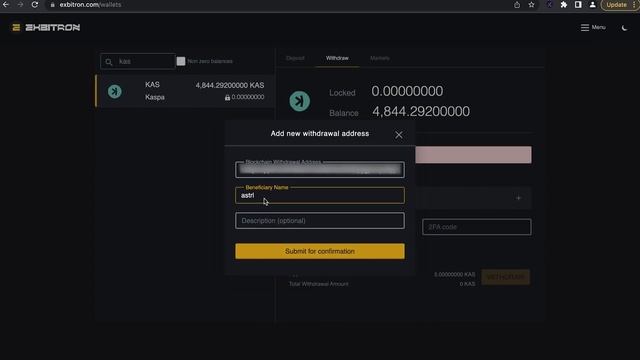Toggle the browser side panel icon
This screenshot has width=640, height=360.
coord(578,5)
